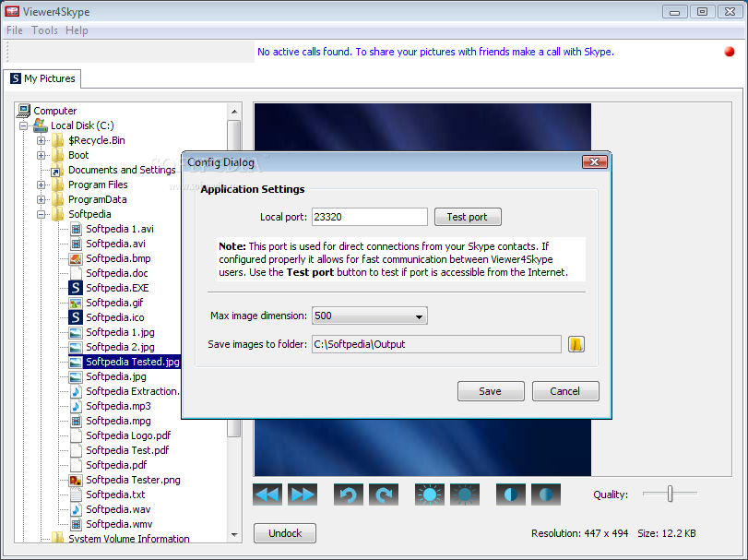
Task: Select Softpedia.jpg file
Action: click(116, 376)
